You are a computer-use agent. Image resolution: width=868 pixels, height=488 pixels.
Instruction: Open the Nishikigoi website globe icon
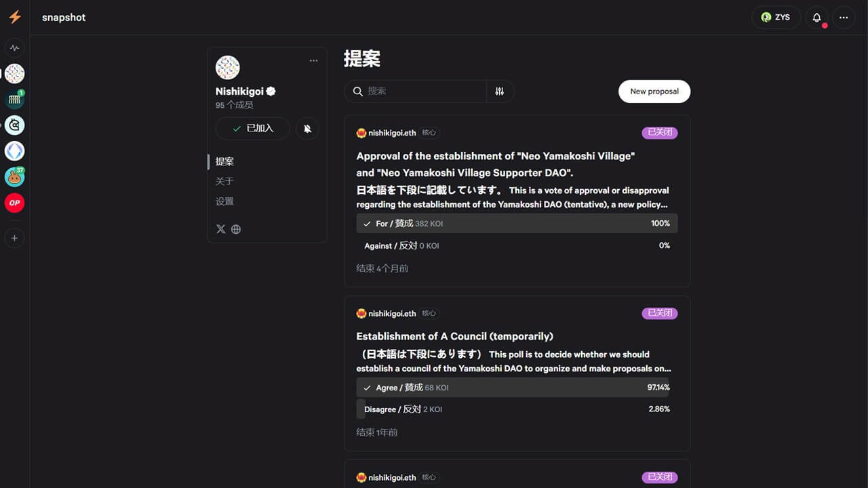point(236,229)
